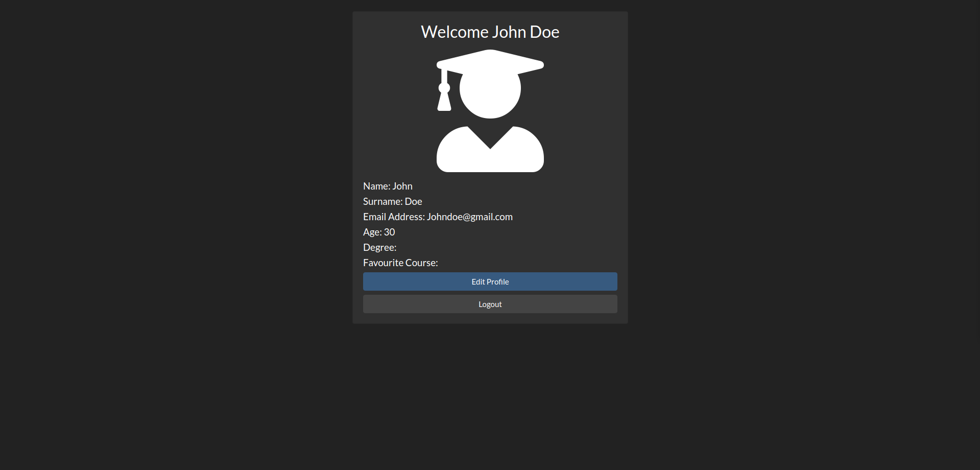Click the "Email Address:" label
980x470 pixels.
(x=394, y=217)
